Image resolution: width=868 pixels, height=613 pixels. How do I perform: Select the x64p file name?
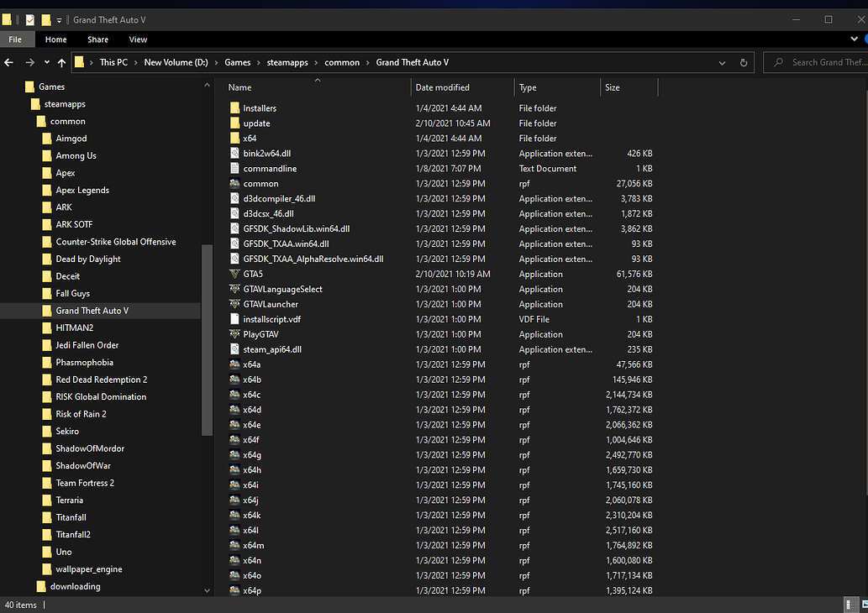click(x=252, y=590)
